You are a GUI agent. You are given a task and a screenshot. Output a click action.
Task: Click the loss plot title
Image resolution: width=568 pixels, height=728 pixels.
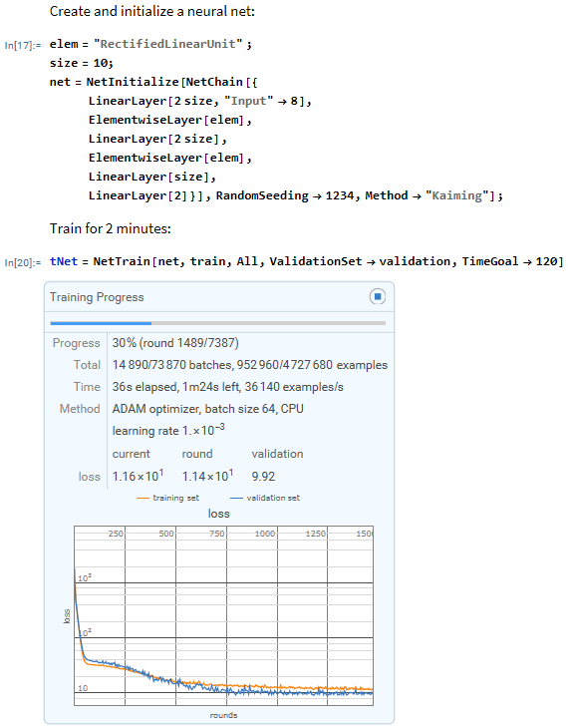[x=219, y=514]
